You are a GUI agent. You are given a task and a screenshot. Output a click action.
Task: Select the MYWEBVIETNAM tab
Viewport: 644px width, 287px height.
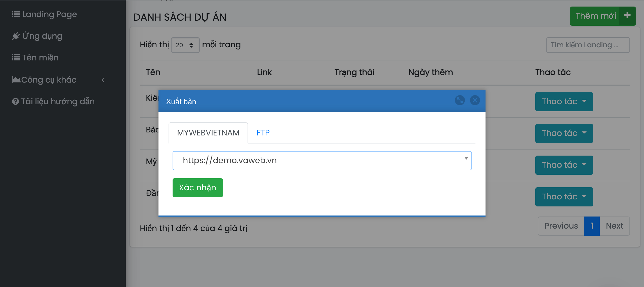(x=208, y=133)
